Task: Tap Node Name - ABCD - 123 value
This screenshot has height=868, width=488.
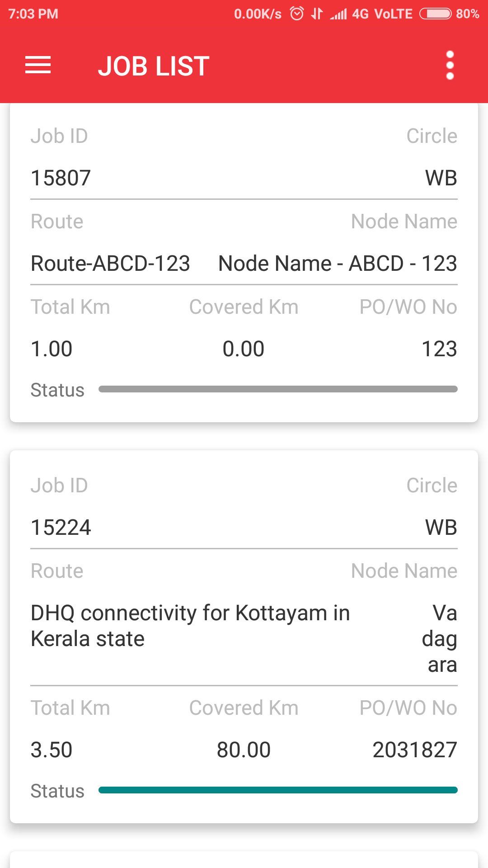Action: click(x=338, y=263)
